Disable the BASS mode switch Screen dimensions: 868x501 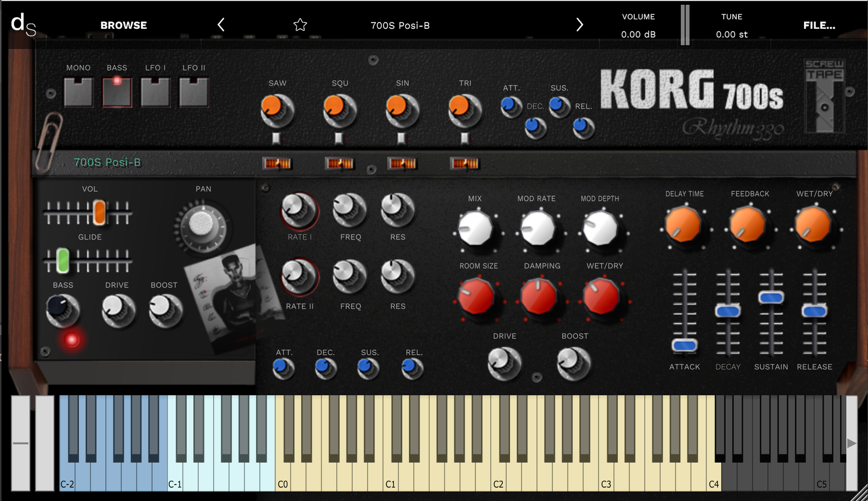[x=117, y=92]
